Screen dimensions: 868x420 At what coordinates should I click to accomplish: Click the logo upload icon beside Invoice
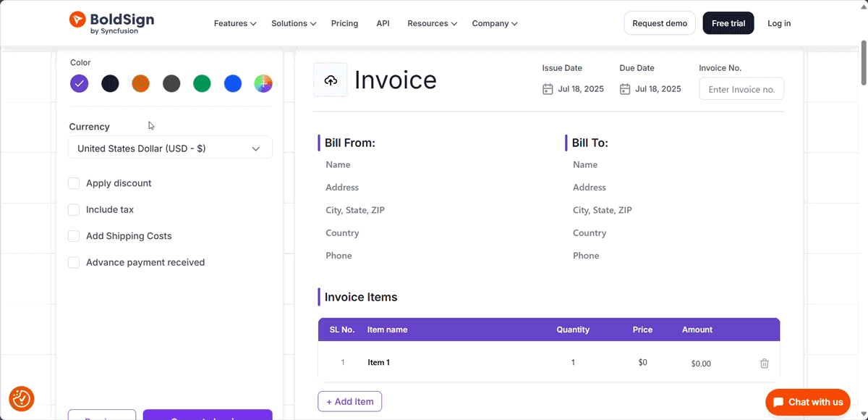(331, 80)
